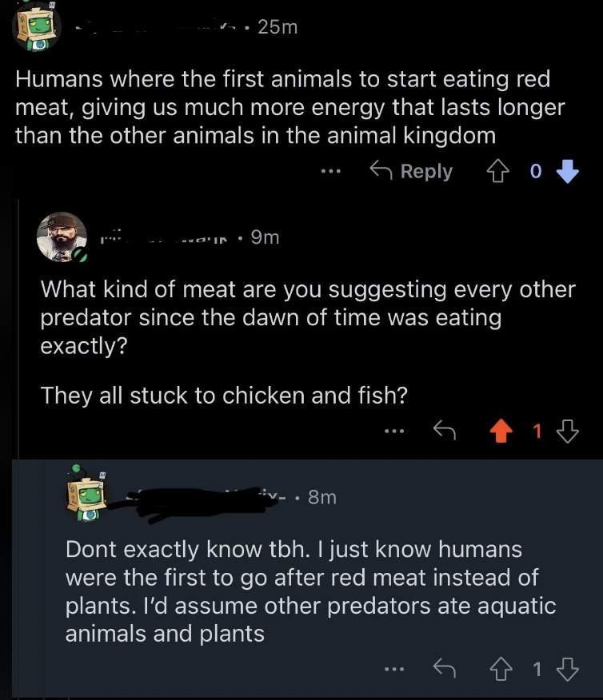Click the reply arrow on the second comment
Screen dimensions: 603x700
(443, 432)
